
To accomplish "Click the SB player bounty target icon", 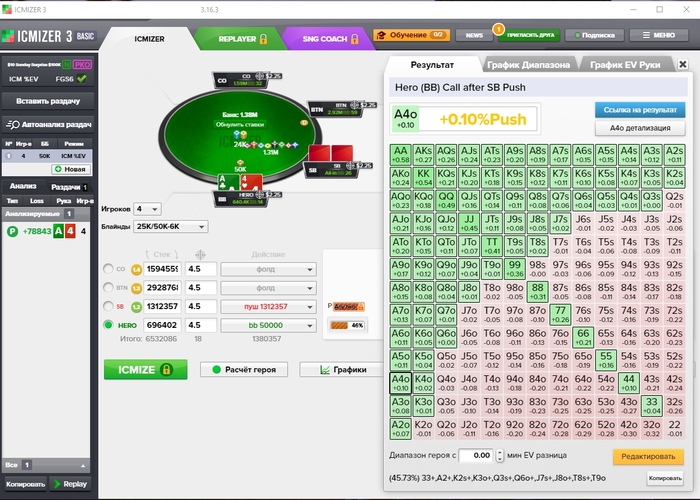I will tap(350, 166).
